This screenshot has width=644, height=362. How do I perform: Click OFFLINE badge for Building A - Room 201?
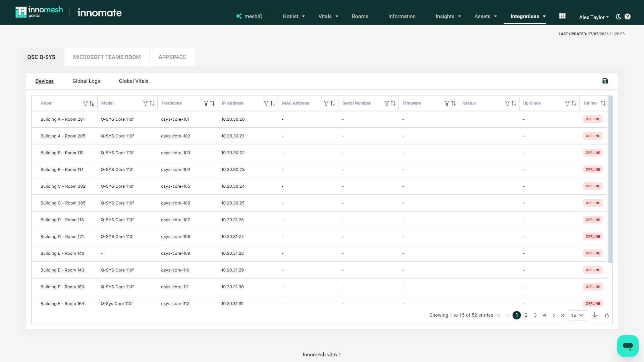pyautogui.click(x=593, y=119)
